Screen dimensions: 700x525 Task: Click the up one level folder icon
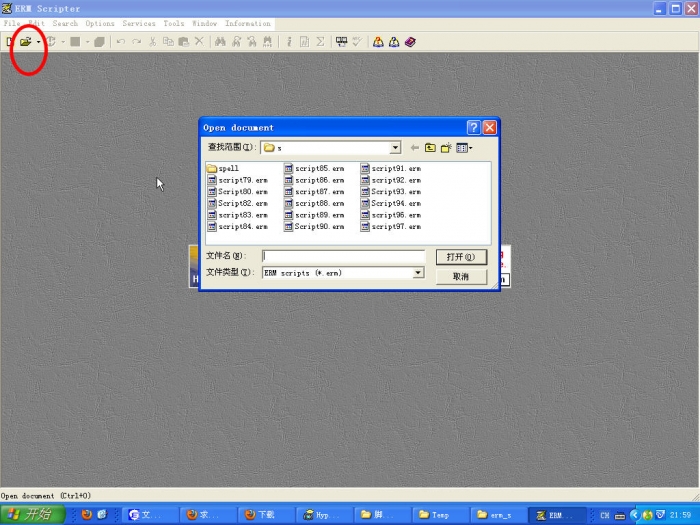tap(430, 148)
